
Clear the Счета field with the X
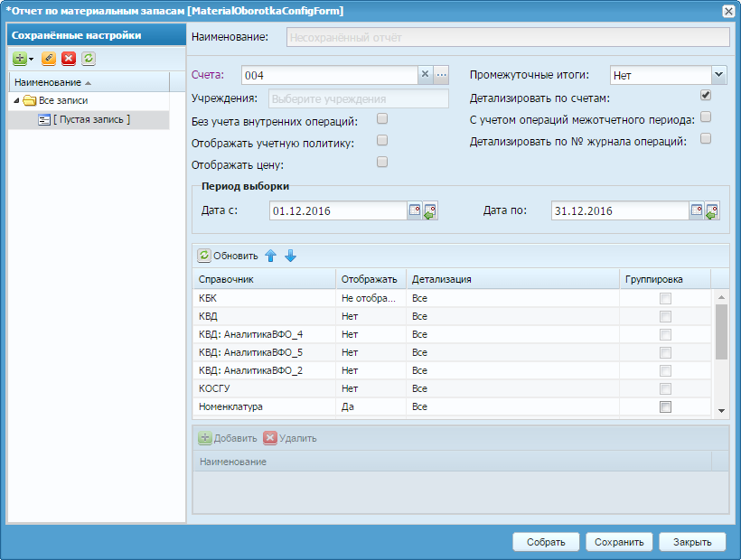coord(425,75)
